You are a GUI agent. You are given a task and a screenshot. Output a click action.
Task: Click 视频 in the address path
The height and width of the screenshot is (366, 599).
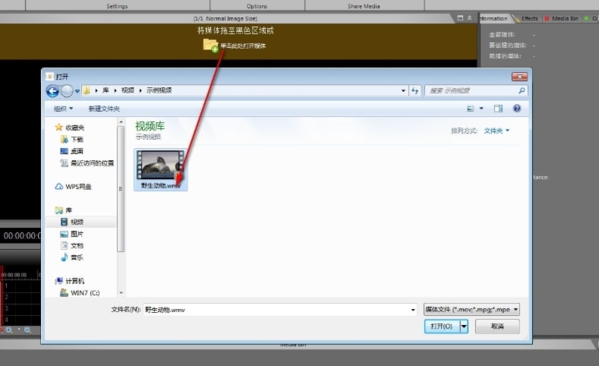[128, 90]
